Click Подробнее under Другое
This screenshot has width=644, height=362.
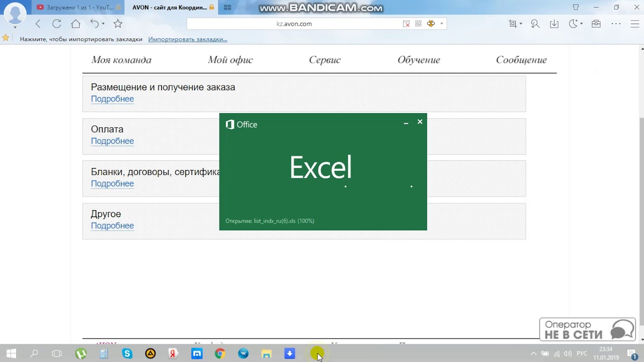(x=112, y=226)
